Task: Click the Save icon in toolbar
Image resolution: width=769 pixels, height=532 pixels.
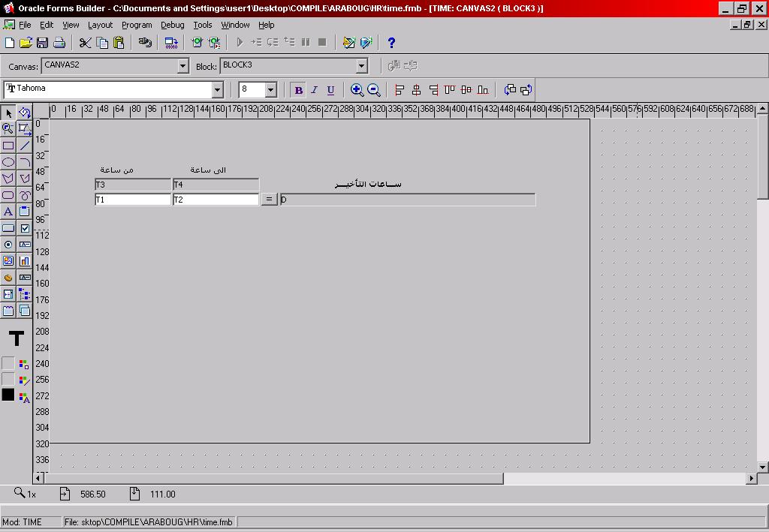Action: pos(43,43)
